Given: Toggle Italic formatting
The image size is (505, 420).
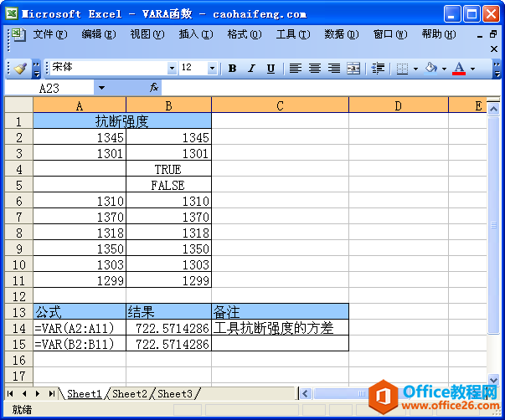Looking at the screenshot, I should [x=251, y=69].
